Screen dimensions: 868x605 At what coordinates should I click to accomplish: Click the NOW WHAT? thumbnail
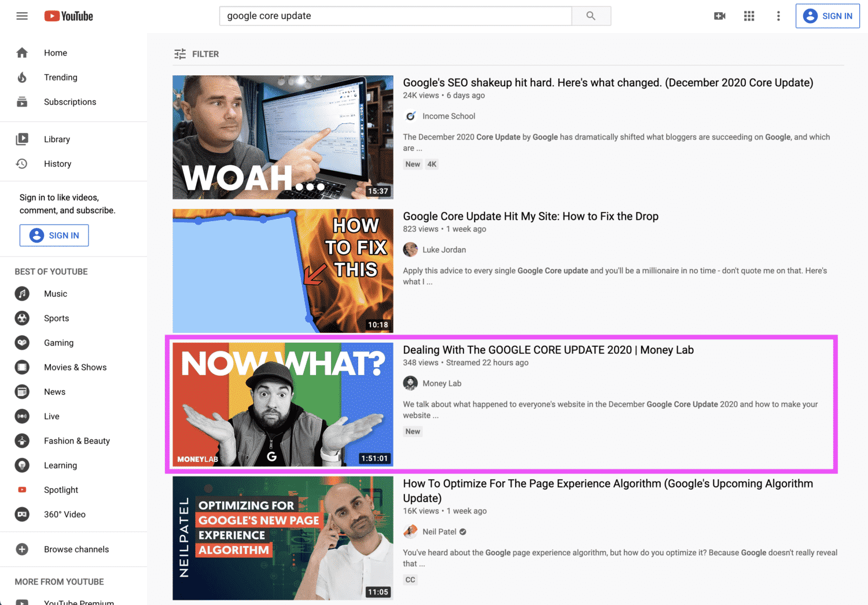[283, 405]
